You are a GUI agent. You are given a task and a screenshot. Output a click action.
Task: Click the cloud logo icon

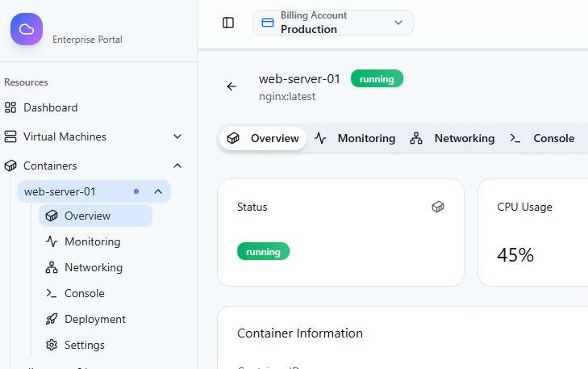27,29
